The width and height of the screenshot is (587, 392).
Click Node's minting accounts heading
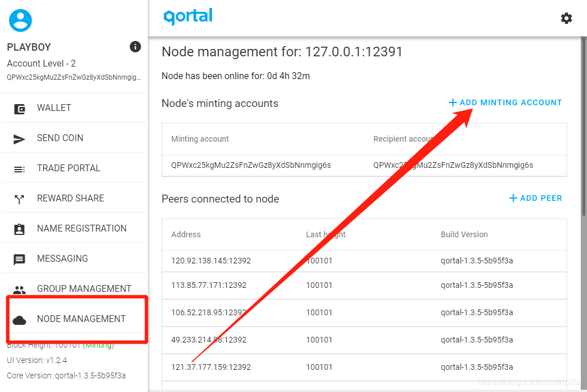click(x=220, y=104)
